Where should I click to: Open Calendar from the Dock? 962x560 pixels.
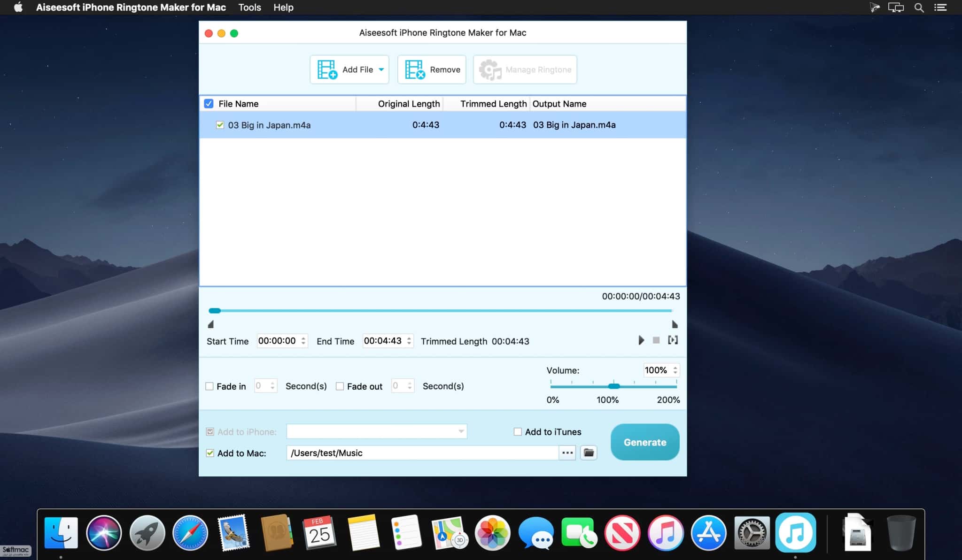[x=320, y=533]
